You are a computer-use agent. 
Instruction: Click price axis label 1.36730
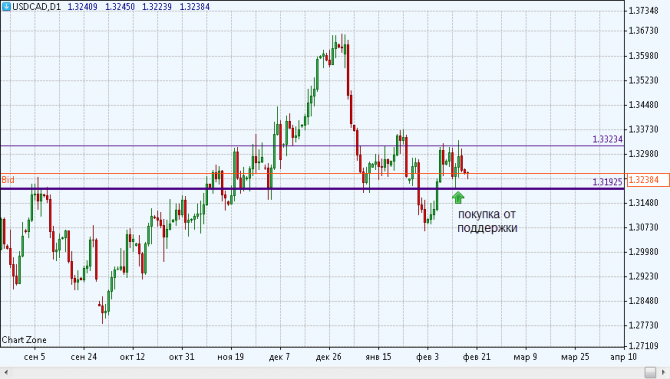pos(644,31)
